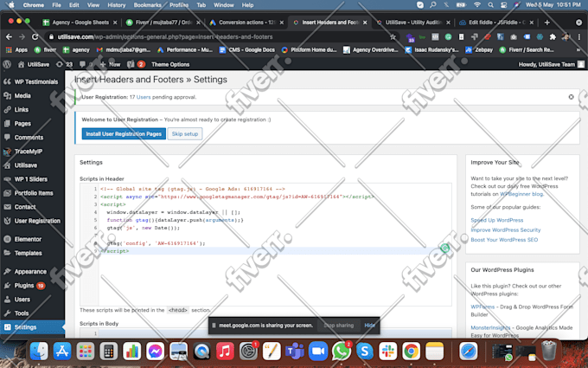Open the Profiles menu in menu bar
Image resolution: width=588 pixels, height=368 pixels.
point(179,5)
